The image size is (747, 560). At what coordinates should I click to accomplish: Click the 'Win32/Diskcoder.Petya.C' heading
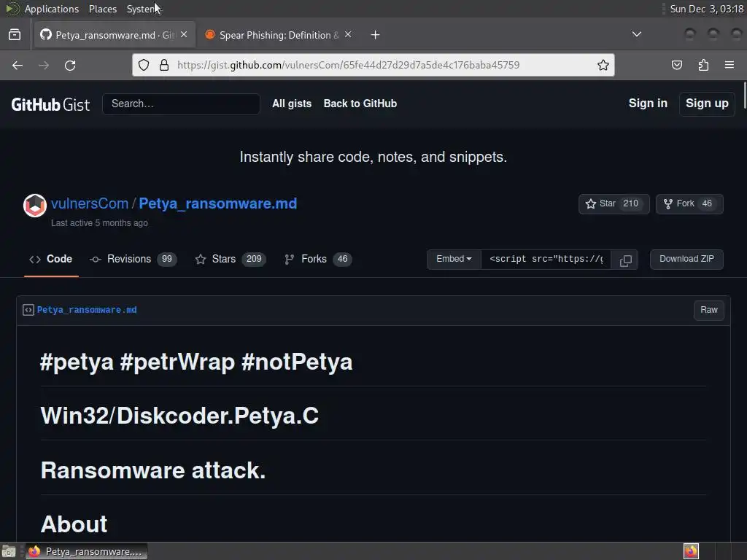[179, 416]
